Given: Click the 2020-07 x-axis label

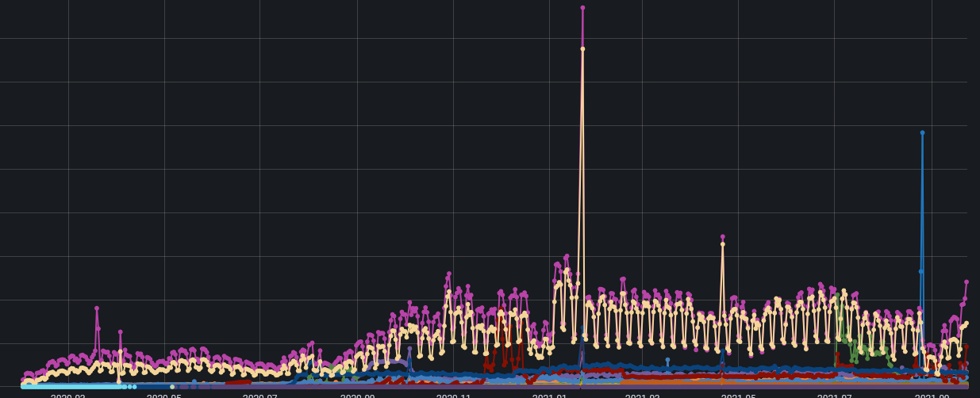Looking at the screenshot, I should pyautogui.click(x=260, y=396).
